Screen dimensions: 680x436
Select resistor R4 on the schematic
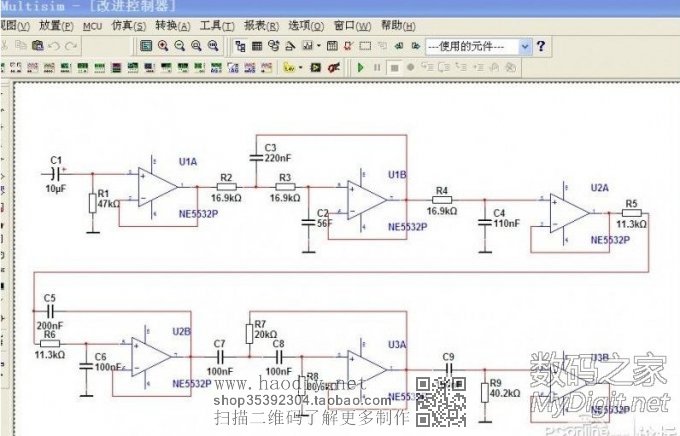442,200
